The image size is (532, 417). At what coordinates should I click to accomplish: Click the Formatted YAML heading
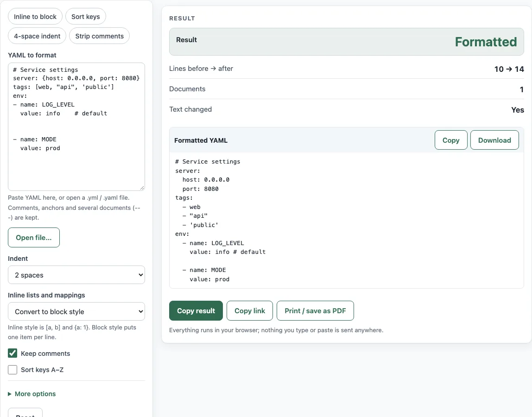(201, 140)
